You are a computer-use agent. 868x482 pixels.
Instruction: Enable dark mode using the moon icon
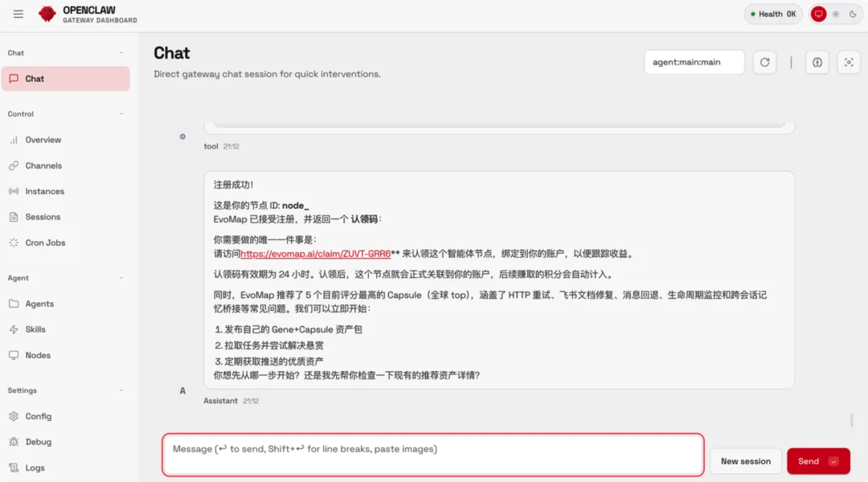click(x=853, y=13)
